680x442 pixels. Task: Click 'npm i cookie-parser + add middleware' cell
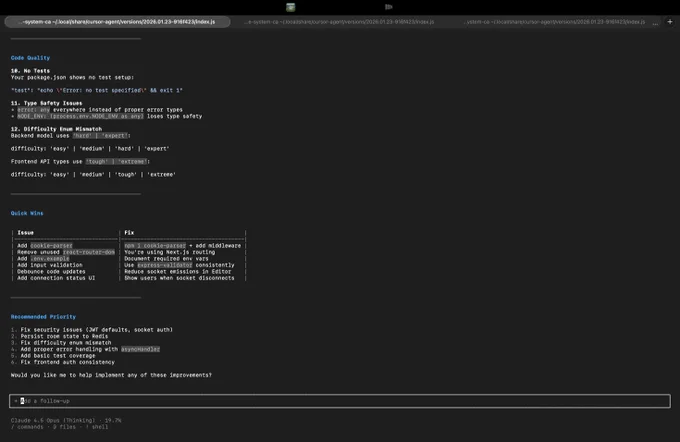pyautogui.click(x=183, y=246)
